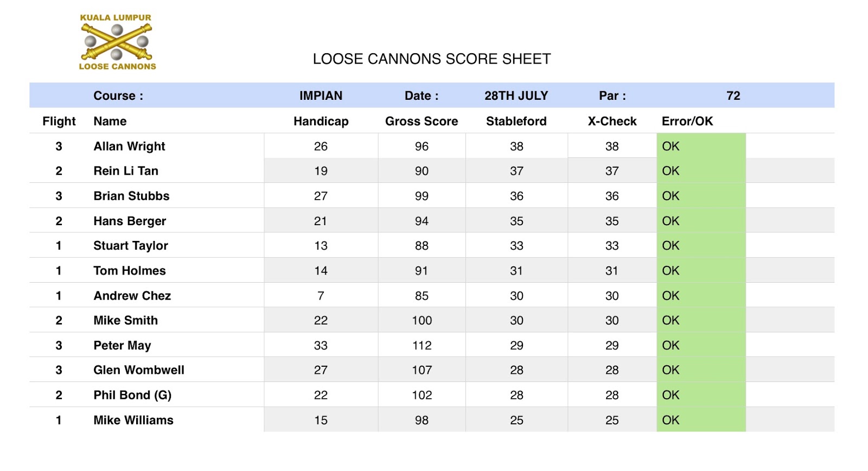Select Peter May's gross score 112
868x471 pixels.
tap(422, 346)
